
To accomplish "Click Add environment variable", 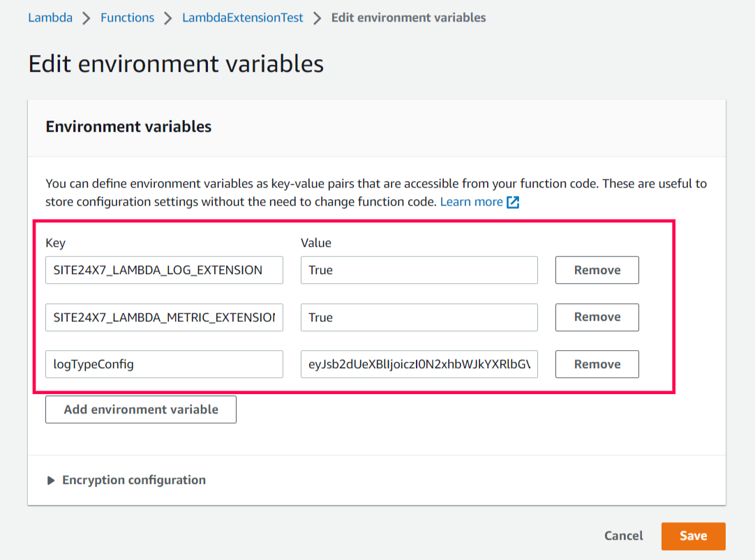I will click(140, 409).
